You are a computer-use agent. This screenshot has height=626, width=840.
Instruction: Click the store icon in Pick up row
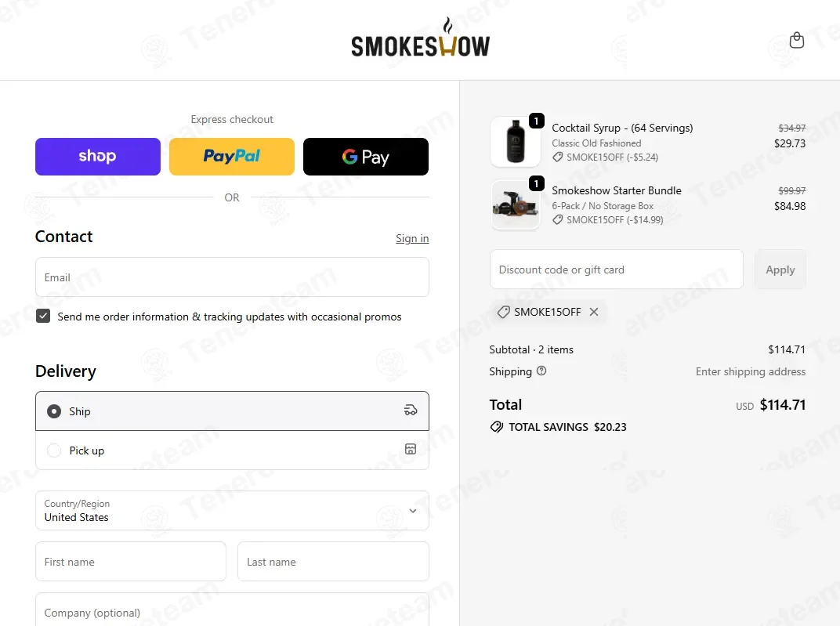click(x=411, y=449)
